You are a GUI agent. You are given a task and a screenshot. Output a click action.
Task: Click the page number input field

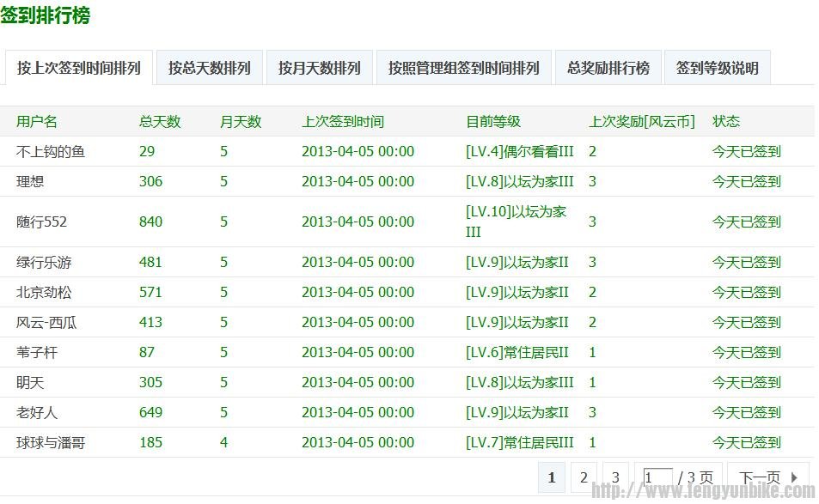[x=657, y=477]
